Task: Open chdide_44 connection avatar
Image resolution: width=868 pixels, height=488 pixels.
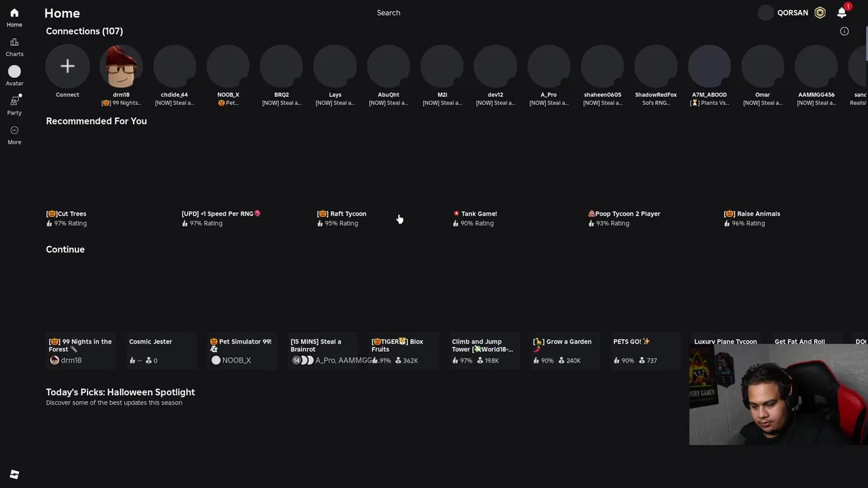Action: (174, 66)
